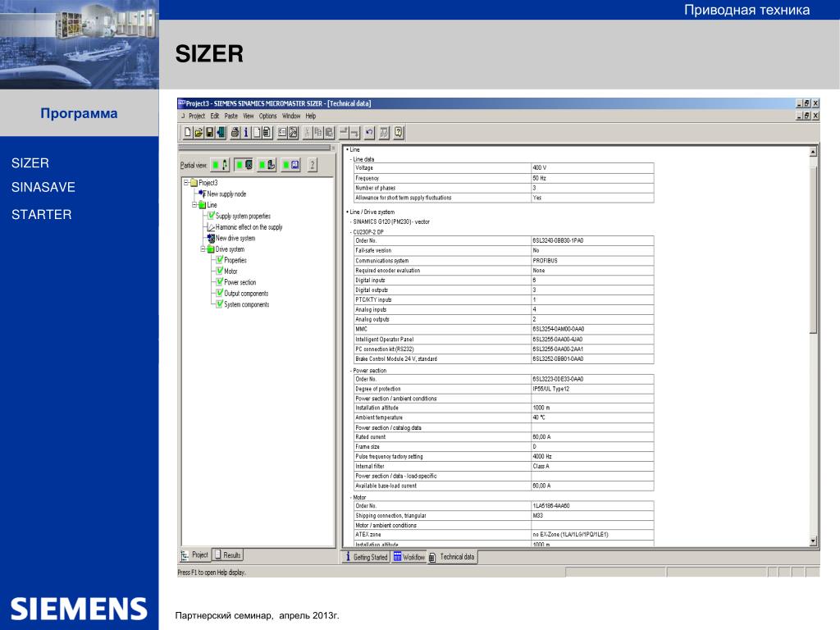The image size is (840, 630).
Task: Click the Output components checkmark
Action: 220,293
